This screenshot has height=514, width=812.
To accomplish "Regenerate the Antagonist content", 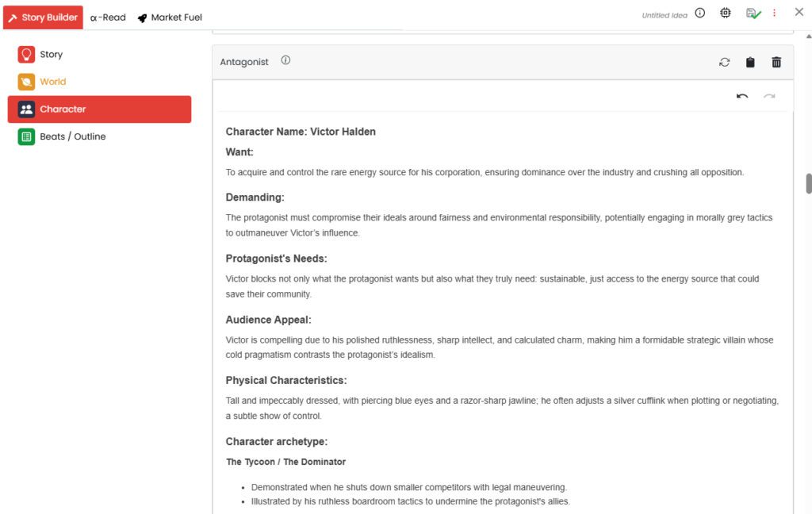I will coord(724,61).
